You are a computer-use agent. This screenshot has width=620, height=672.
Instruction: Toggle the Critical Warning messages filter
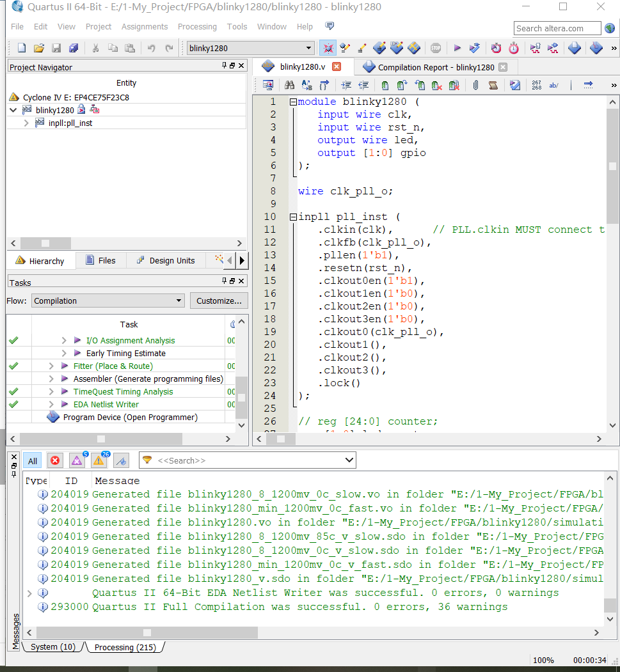pos(77,460)
